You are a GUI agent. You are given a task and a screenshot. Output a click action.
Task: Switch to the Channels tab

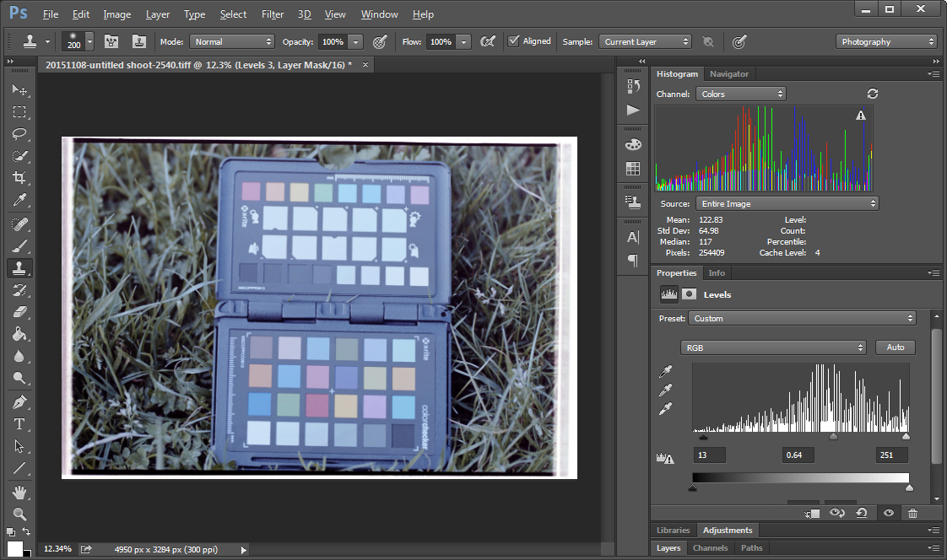710,547
